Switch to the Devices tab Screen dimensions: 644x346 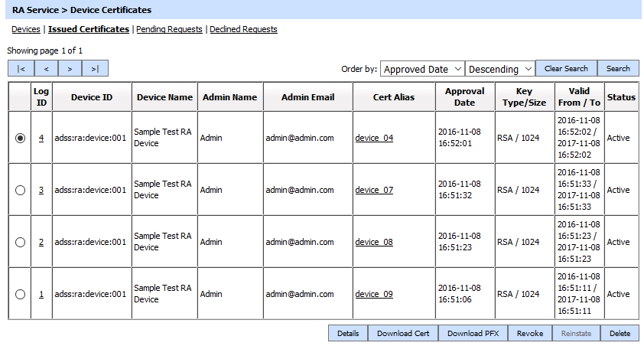(26, 29)
